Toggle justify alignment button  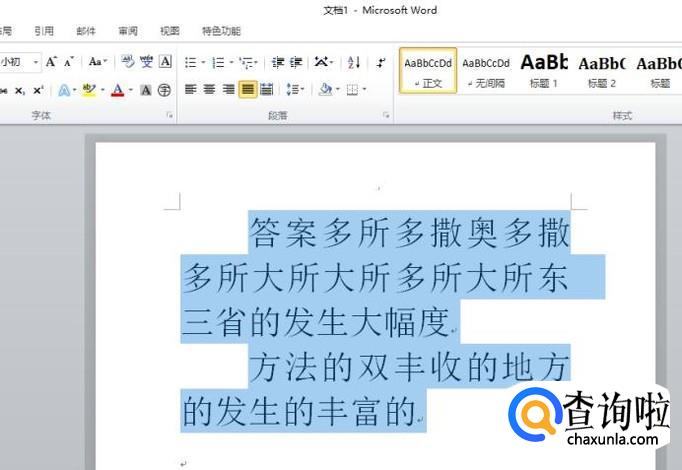click(247, 90)
